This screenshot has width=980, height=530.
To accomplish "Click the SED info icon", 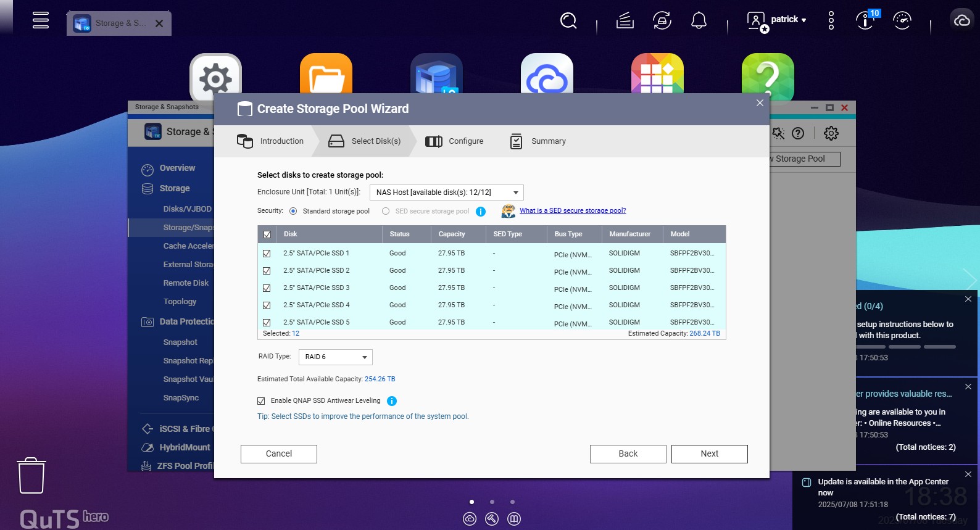I will pyautogui.click(x=481, y=212).
